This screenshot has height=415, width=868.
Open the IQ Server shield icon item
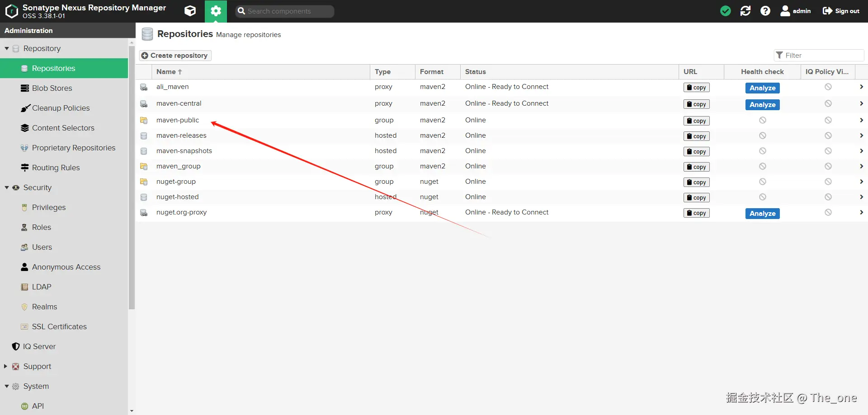[16, 346]
